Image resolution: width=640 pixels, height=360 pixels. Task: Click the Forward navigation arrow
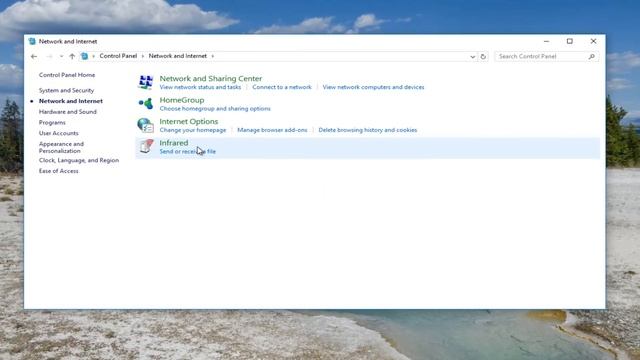49,56
